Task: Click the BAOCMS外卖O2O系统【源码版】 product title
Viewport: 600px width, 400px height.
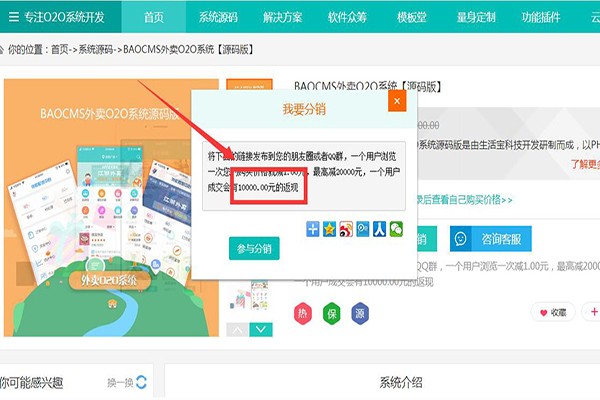Action: click(x=367, y=87)
